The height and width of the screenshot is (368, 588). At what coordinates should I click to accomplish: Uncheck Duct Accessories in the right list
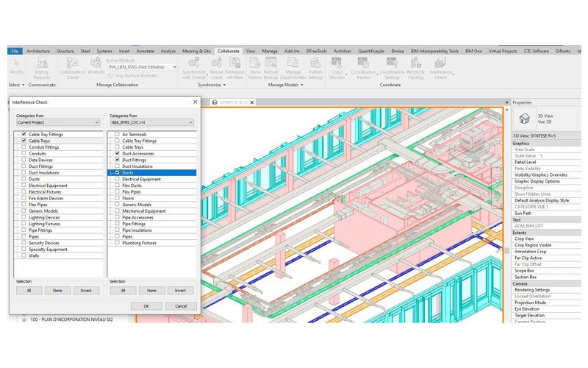click(118, 153)
